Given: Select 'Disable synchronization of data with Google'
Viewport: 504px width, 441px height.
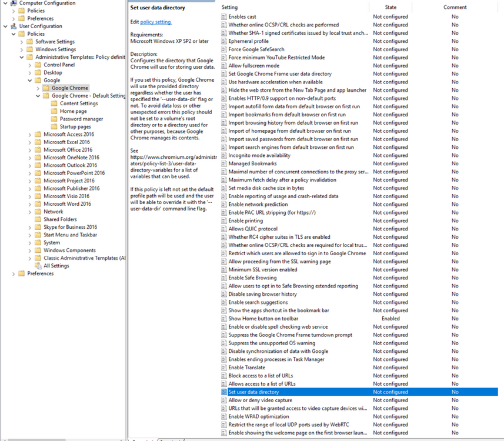Looking at the screenshot, I should [x=278, y=351].
